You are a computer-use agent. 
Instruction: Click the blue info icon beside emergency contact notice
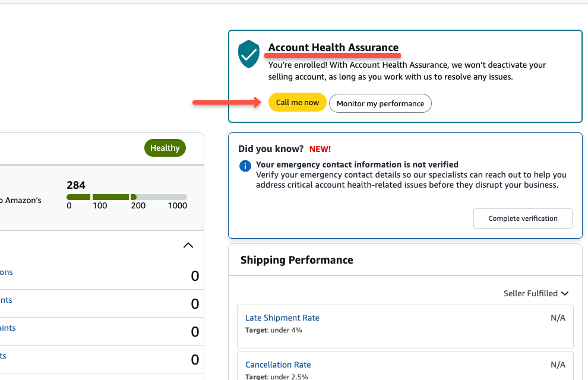point(245,165)
